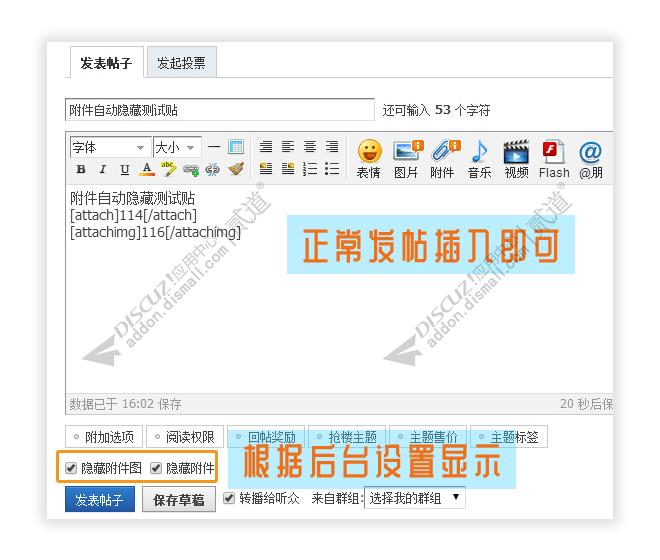Uncheck the 转播给听众 checkbox
This screenshot has width=660, height=560.
pos(229,498)
